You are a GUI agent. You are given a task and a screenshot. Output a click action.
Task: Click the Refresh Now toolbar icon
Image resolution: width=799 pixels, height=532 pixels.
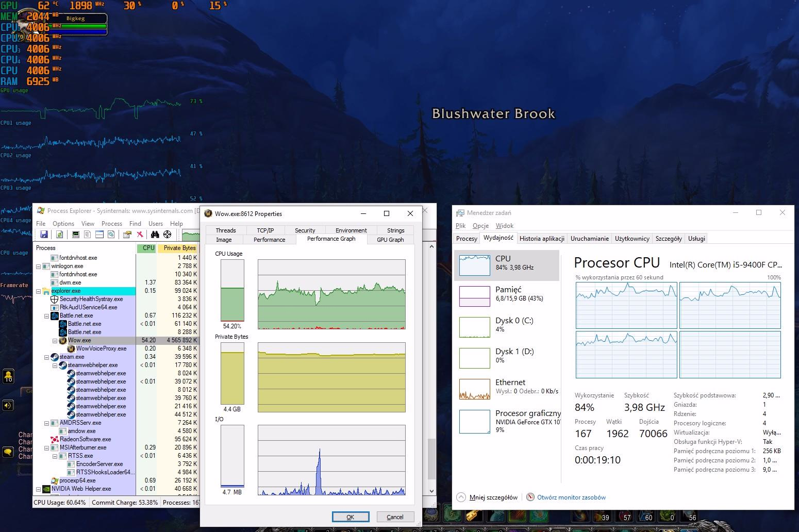coord(60,235)
